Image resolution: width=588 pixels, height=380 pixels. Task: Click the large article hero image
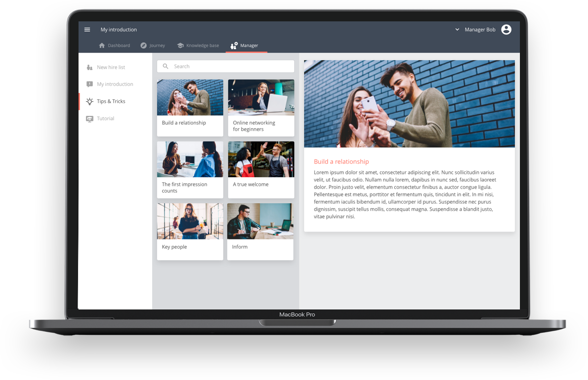pyautogui.click(x=410, y=104)
